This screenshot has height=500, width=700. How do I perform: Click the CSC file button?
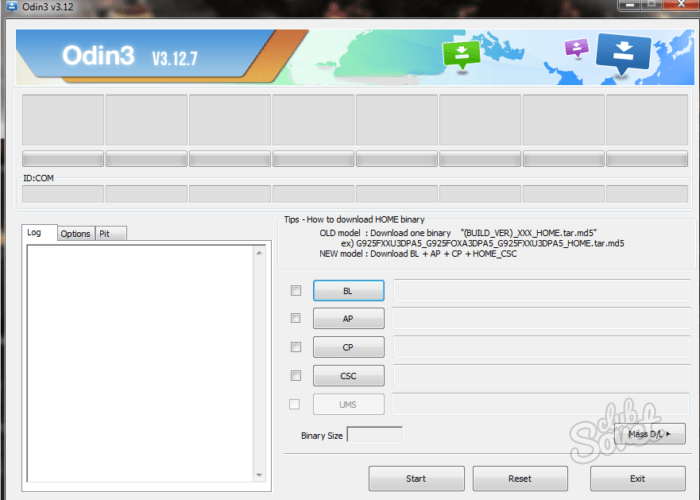tap(348, 376)
